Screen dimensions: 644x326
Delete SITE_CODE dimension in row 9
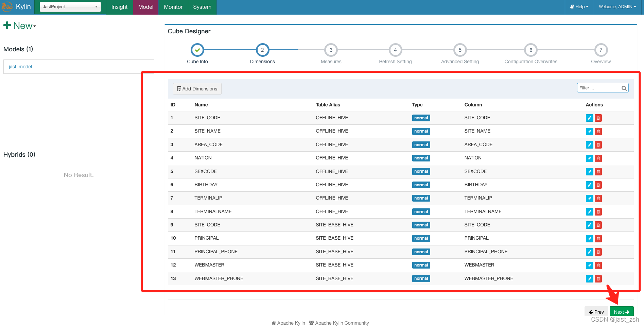(598, 225)
